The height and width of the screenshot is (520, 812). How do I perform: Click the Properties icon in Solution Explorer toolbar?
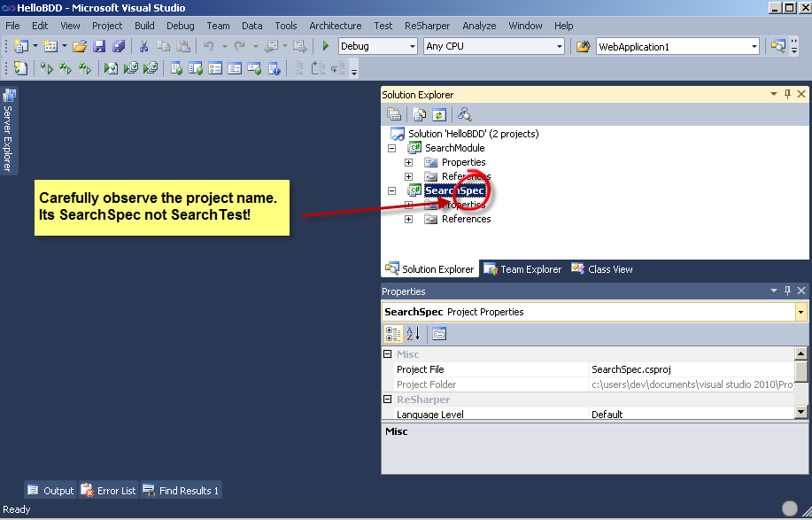point(394,114)
